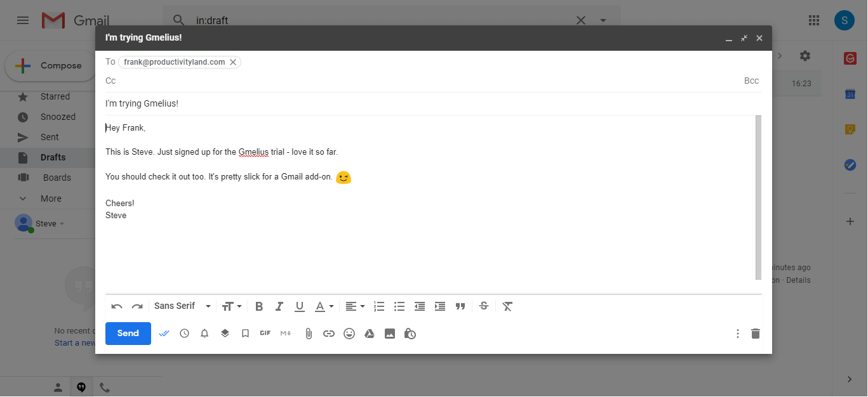
Task: Toggle underline formatting
Action: (x=300, y=306)
